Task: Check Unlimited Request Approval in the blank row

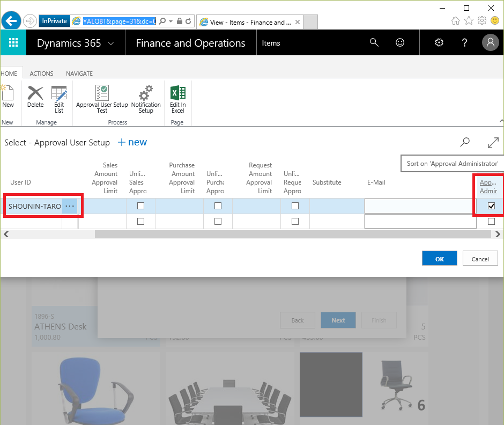Action: [x=295, y=221]
